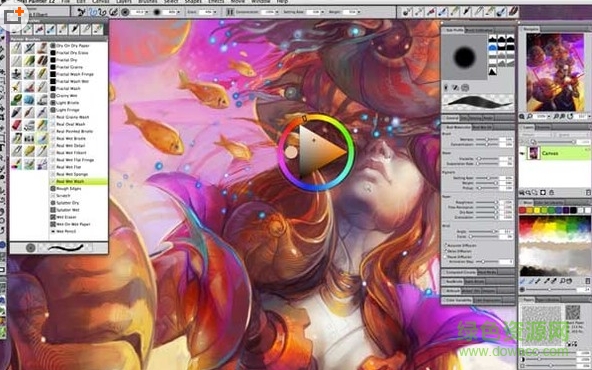Adjust the Roughness slider

[x=487, y=202]
